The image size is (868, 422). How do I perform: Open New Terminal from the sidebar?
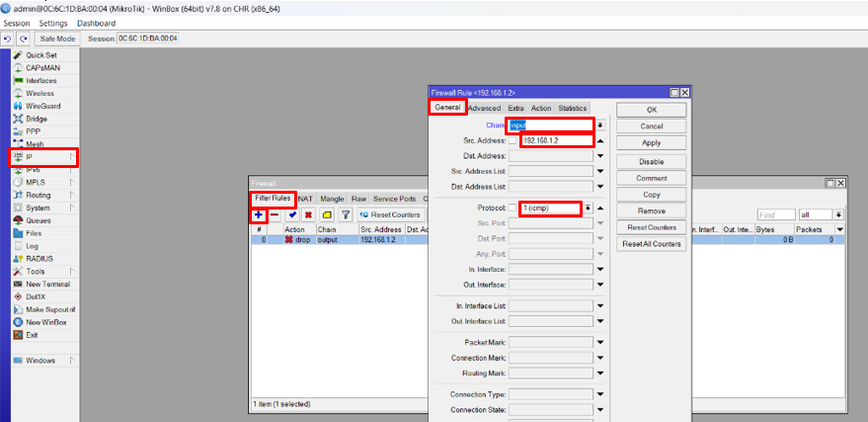click(x=47, y=284)
